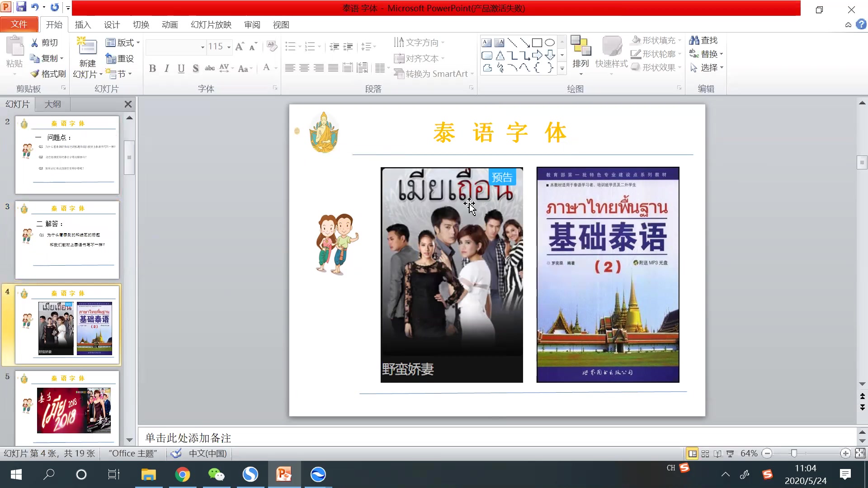Click the clear formatting eraser icon
The width and height of the screenshot is (868, 488).
272,46
